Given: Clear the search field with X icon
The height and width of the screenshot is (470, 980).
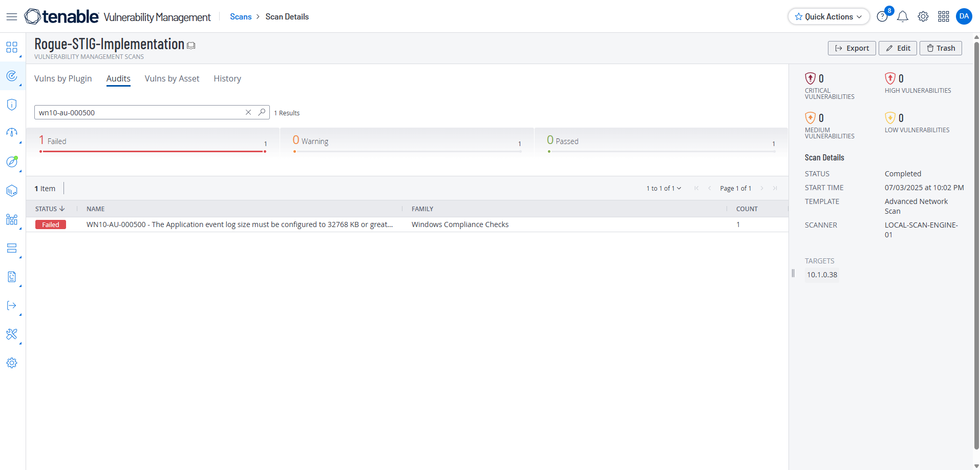Looking at the screenshot, I should pos(248,112).
